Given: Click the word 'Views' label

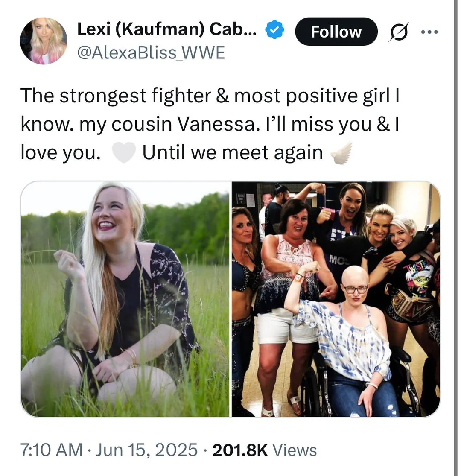Looking at the screenshot, I should [x=295, y=450].
